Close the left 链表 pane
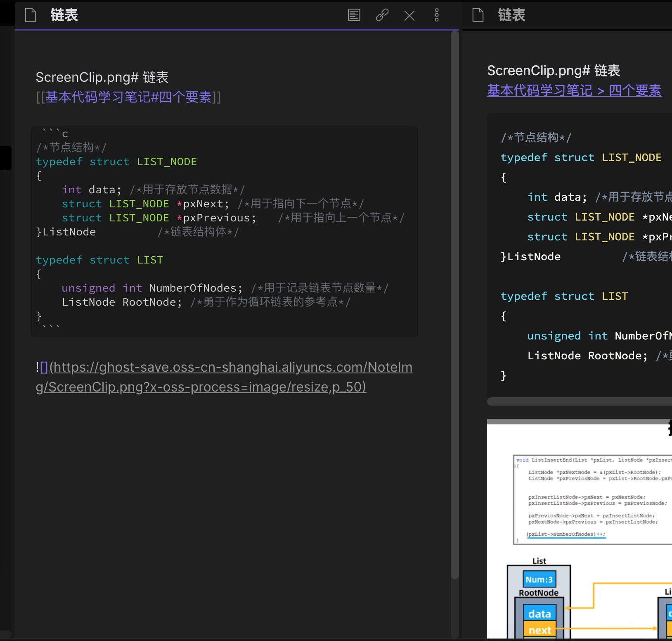 point(409,16)
